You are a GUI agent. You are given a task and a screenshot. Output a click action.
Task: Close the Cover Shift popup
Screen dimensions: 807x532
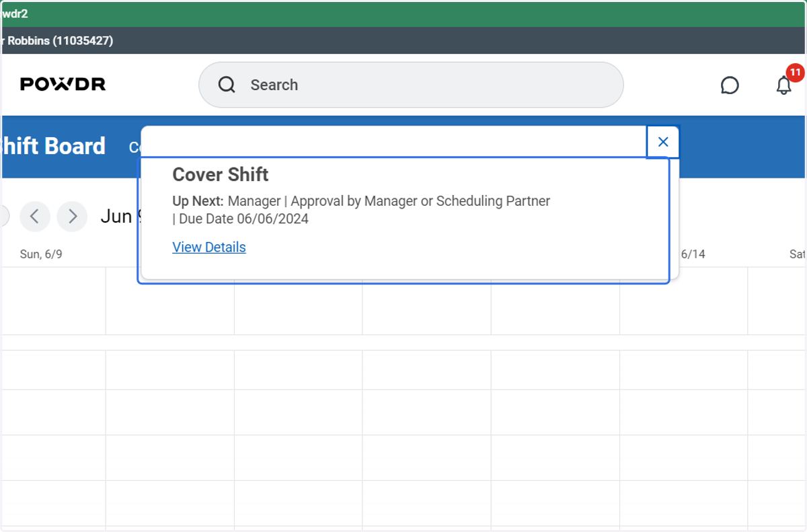(x=663, y=142)
